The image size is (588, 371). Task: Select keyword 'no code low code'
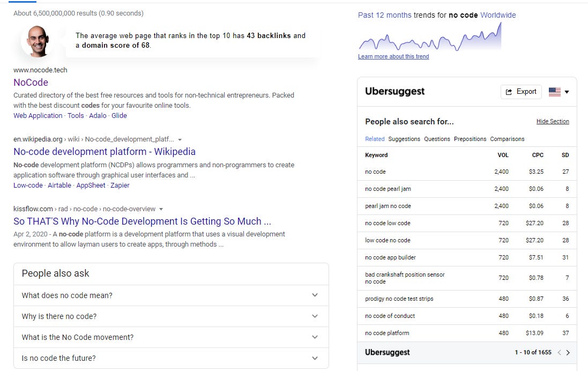(388, 223)
